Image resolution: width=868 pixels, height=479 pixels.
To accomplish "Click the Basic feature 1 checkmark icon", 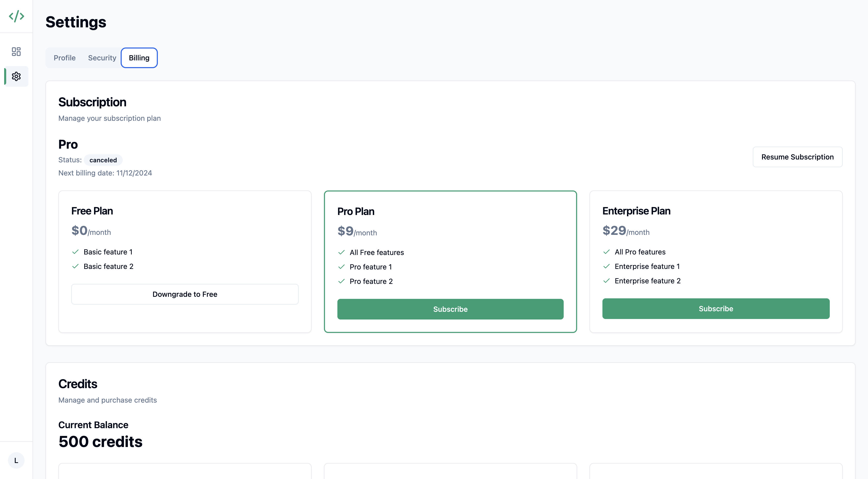I will [75, 252].
